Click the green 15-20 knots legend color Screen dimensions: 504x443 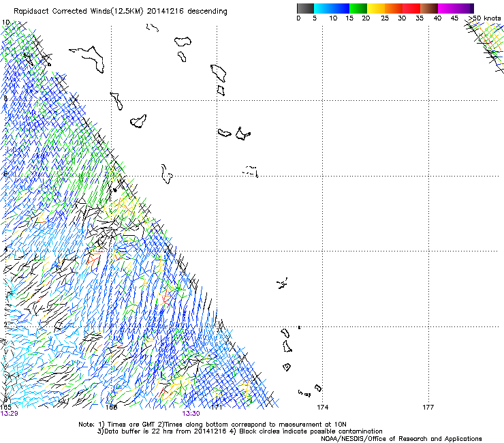point(358,8)
